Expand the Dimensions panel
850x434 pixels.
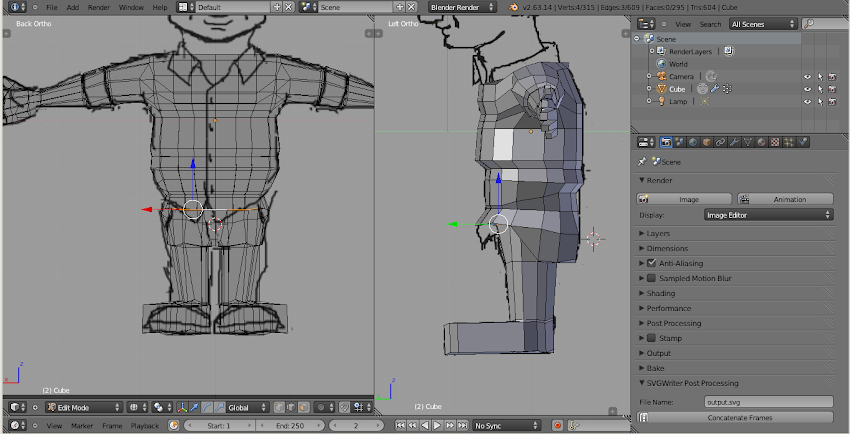(667, 248)
